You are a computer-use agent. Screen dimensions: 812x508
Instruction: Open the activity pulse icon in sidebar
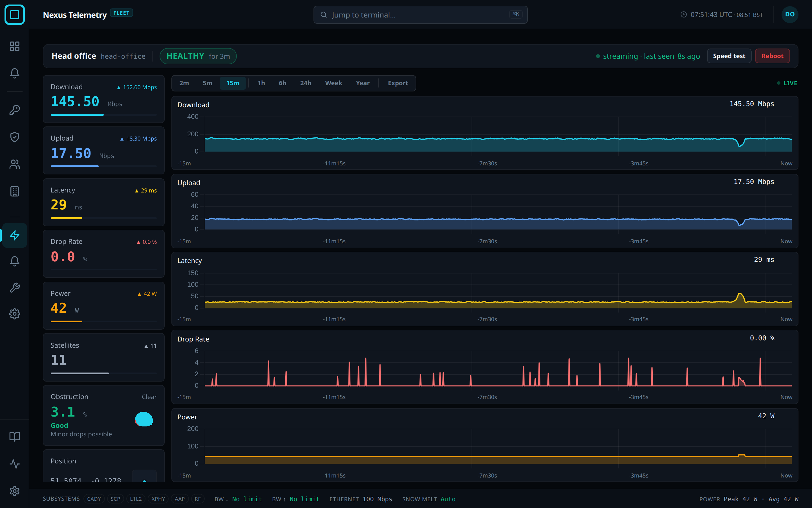tap(14, 464)
